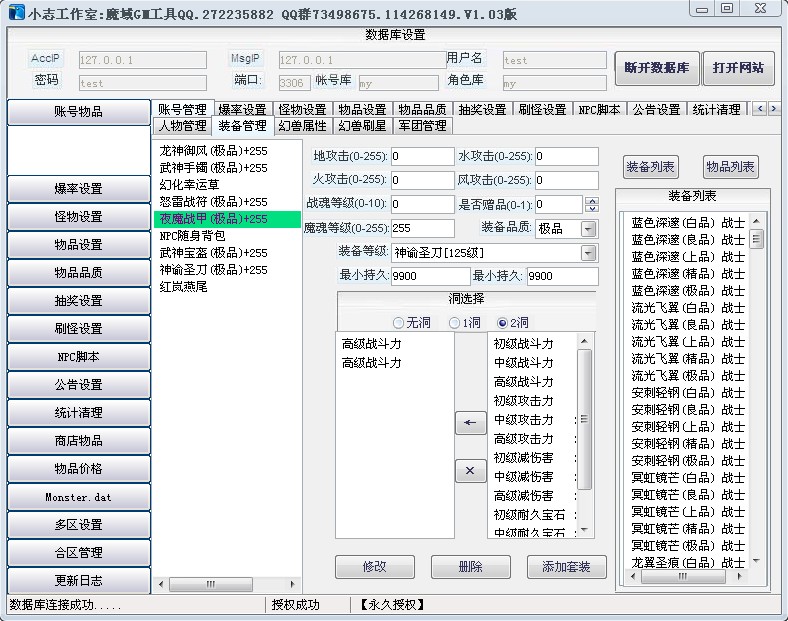Increase the 是否赠品 spinner value
This screenshot has height=621, width=788.
[x=591, y=201]
